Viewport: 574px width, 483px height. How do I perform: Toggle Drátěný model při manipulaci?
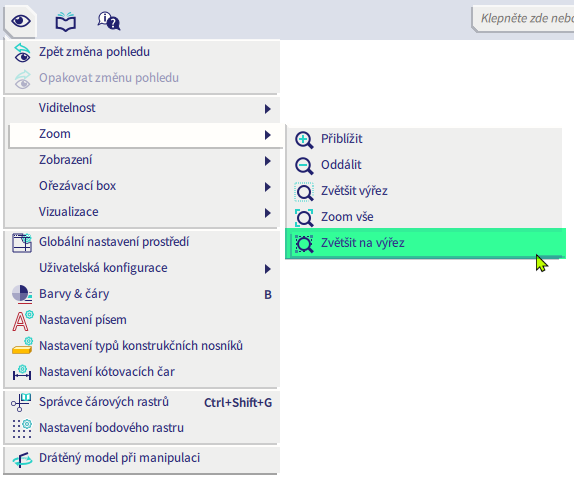click(141, 458)
